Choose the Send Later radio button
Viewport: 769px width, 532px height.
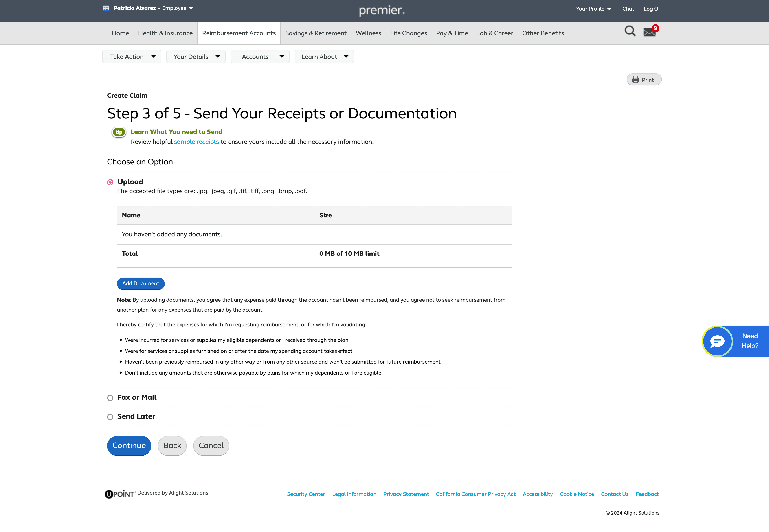coord(110,417)
